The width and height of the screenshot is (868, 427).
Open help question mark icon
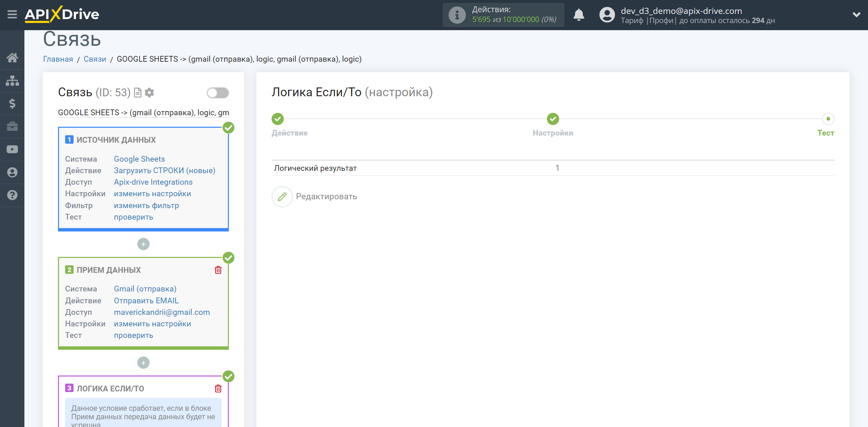point(12,195)
